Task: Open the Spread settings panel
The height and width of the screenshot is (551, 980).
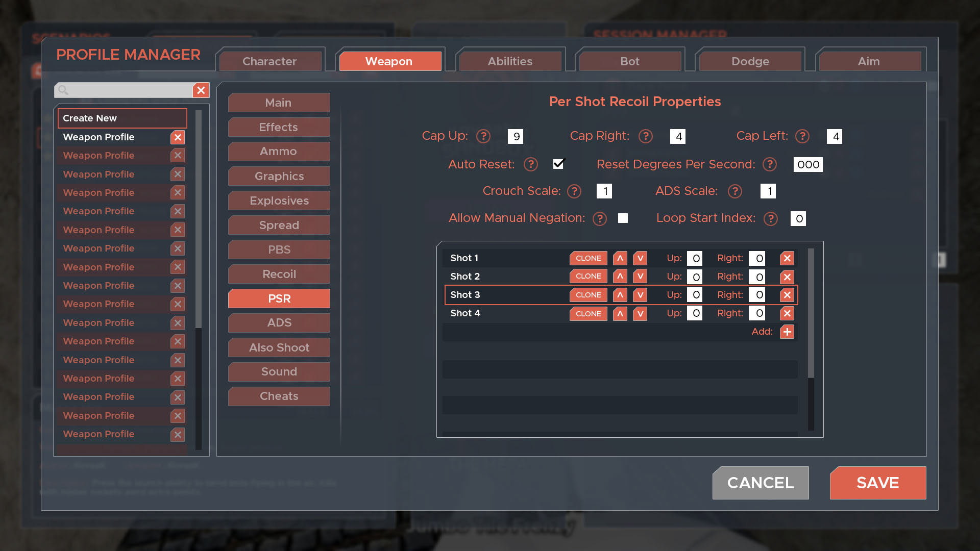Action: 279,224
